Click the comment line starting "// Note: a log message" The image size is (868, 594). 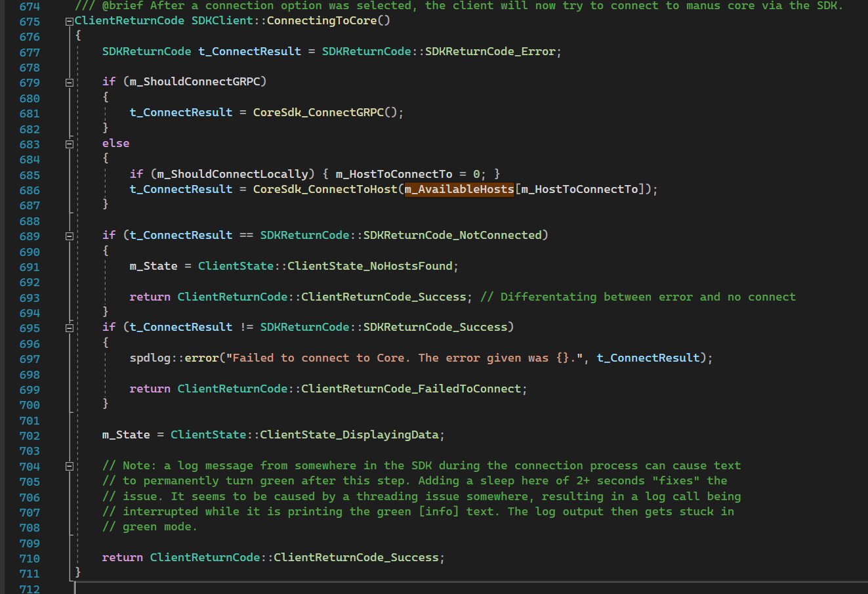coord(421,465)
